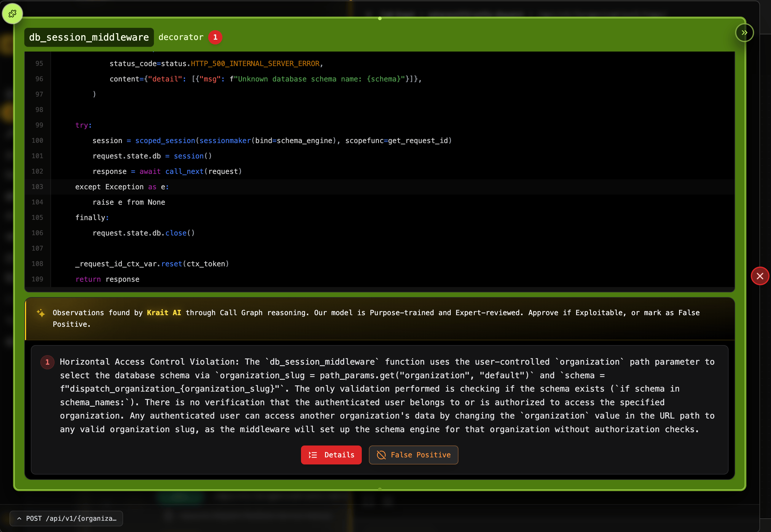This screenshot has width=771, height=532.
Task: Click line number 103 in gutter
Action: tap(37, 187)
